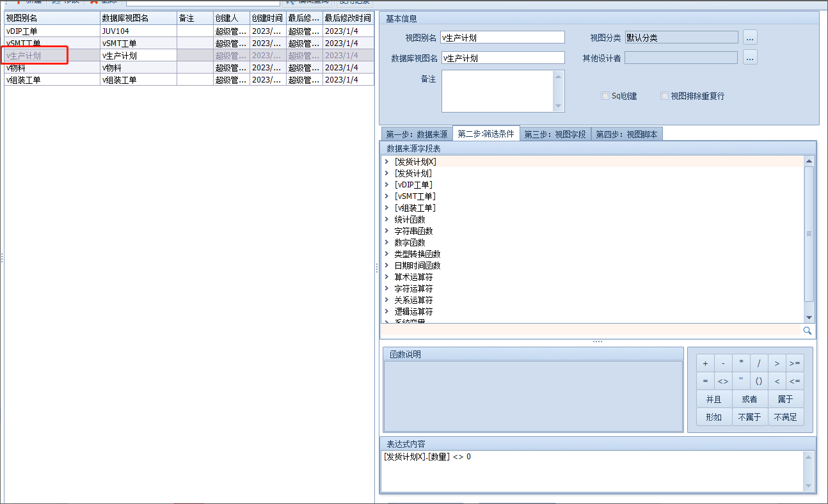Open the 第三步：视图字段 tab
828x504 pixels.
pos(555,134)
